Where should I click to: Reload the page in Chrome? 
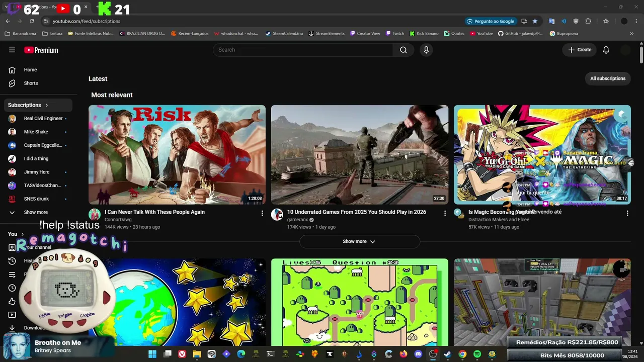coord(32,21)
